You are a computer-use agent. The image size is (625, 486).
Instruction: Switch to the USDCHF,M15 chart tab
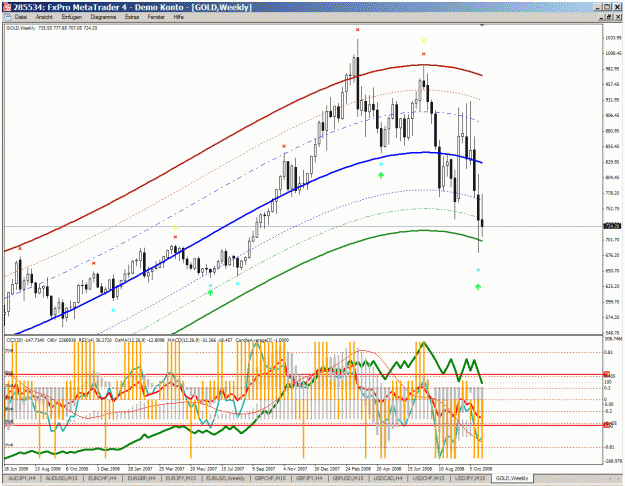(429, 478)
